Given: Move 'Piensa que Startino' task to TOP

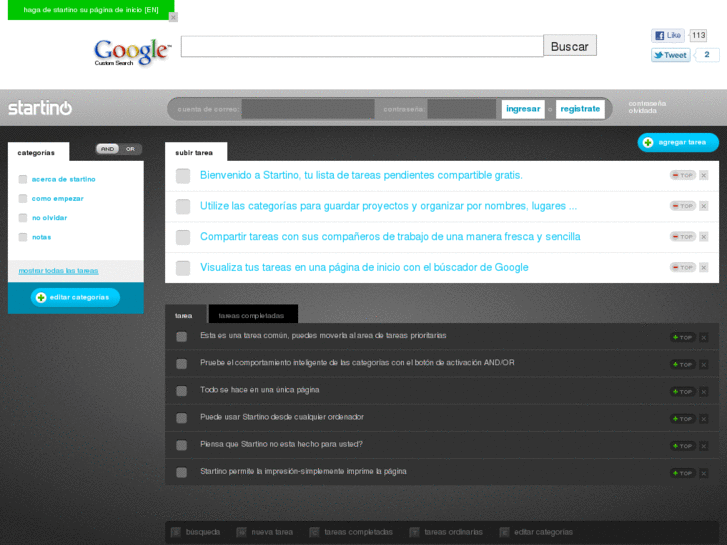Looking at the screenshot, I should (x=682, y=446).
